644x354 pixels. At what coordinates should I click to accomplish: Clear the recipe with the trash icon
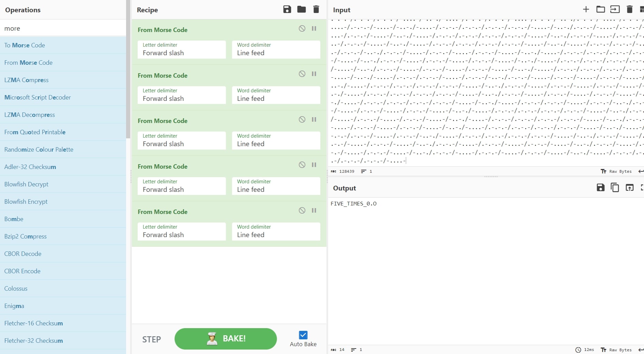pos(316,10)
